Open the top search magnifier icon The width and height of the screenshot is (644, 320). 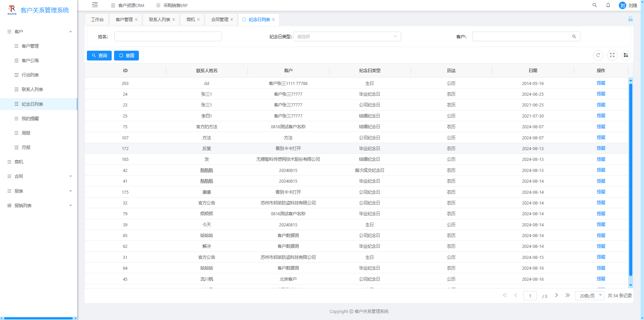click(595, 5)
